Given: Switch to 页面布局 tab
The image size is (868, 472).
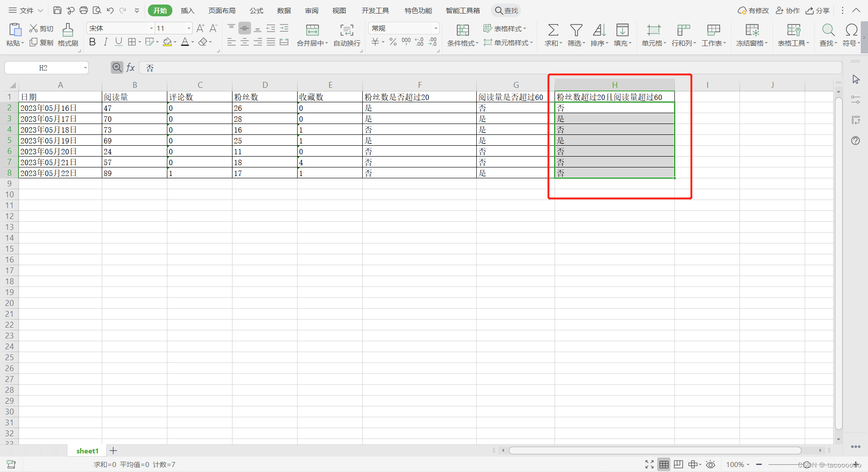Looking at the screenshot, I should click(222, 10).
